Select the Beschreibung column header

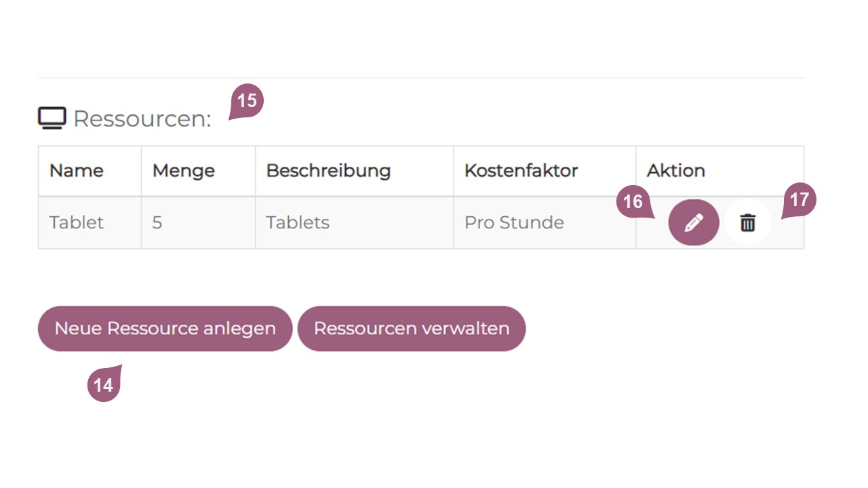click(328, 171)
